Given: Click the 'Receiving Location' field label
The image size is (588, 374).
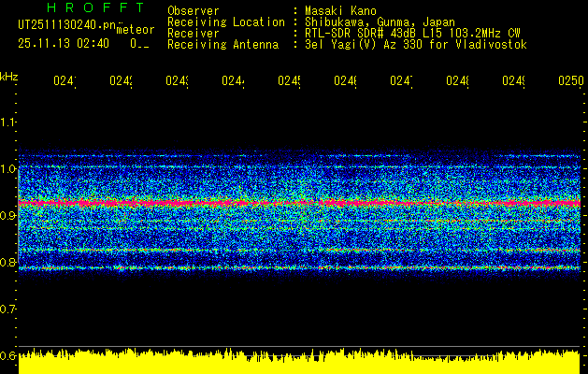Looking at the screenshot, I should coord(226,22).
